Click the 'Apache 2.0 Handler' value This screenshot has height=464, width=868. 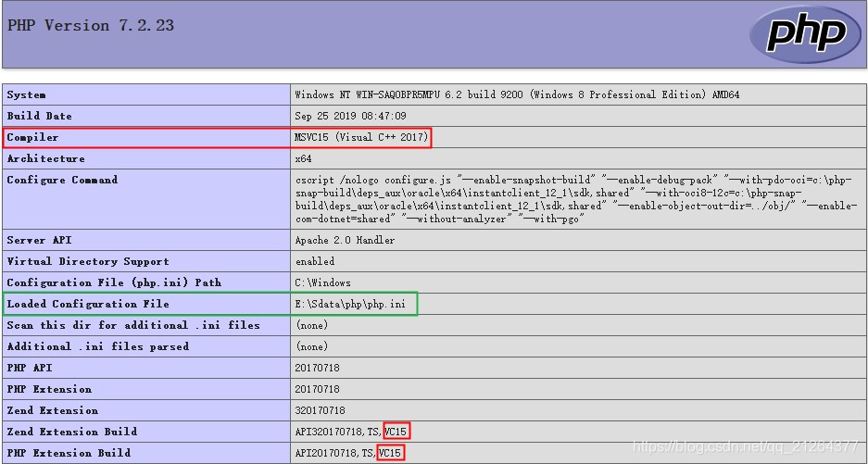(345, 240)
